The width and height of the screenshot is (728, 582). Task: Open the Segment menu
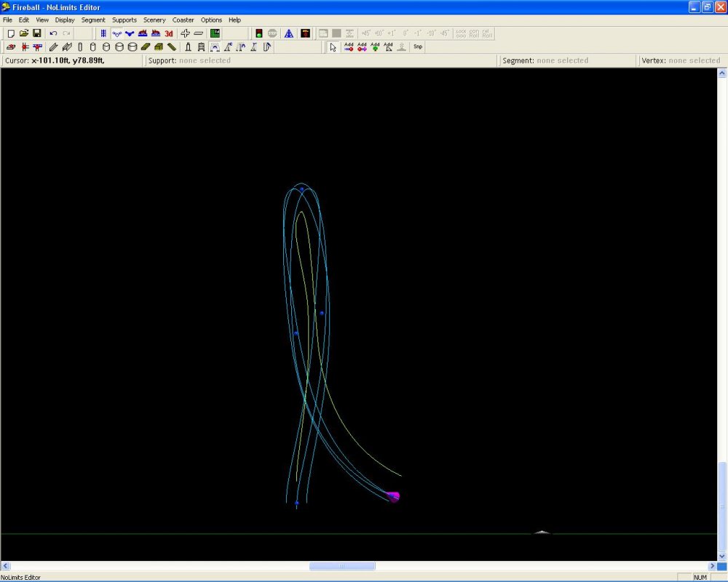[93, 20]
